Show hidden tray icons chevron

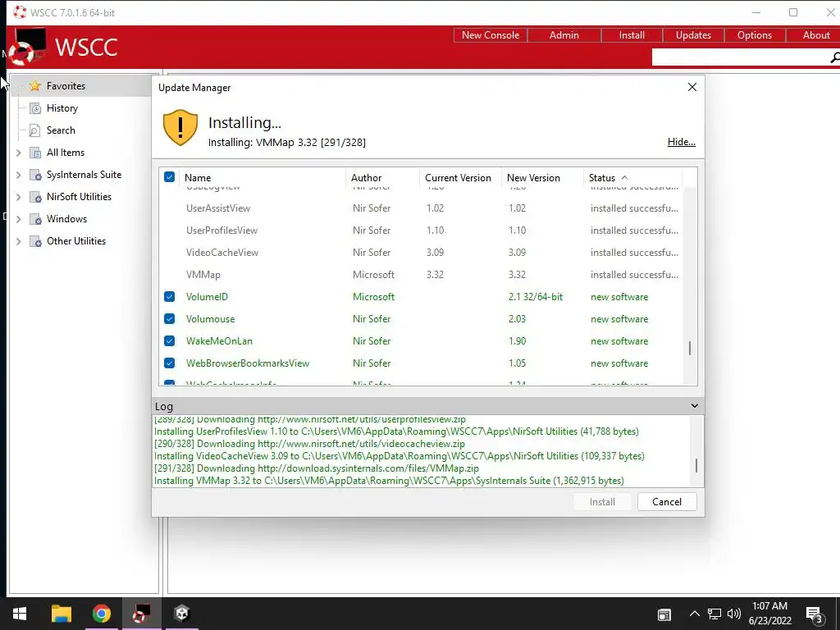pos(694,614)
